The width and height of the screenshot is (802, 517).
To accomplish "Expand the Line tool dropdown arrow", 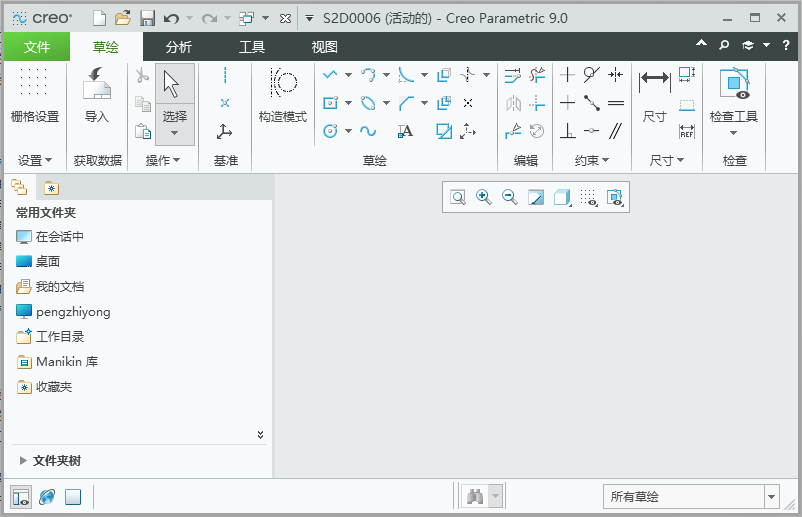I will point(348,75).
